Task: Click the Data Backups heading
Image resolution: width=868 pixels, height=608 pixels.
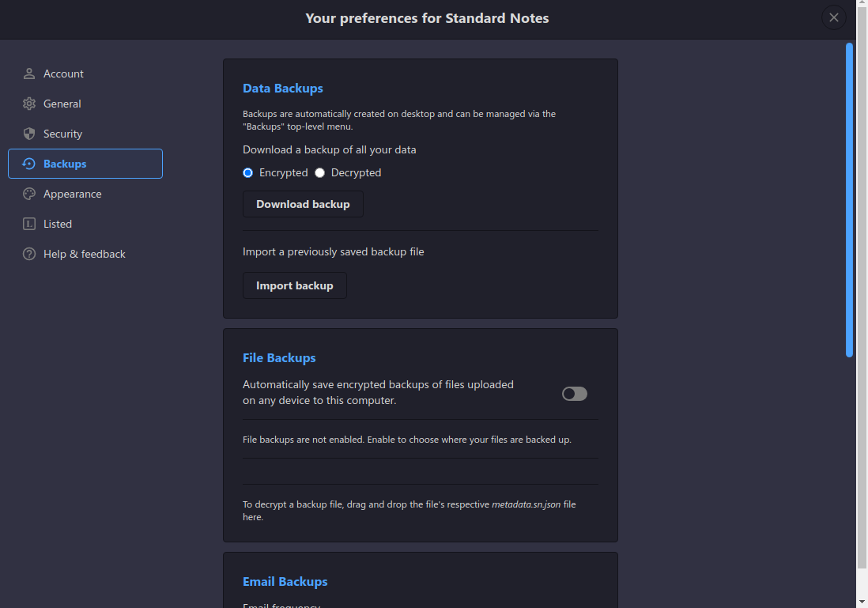Action: (x=283, y=89)
